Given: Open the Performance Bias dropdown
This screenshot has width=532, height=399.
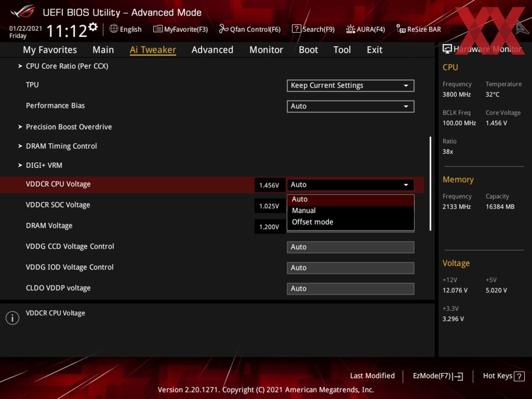Looking at the screenshot, I should 350,106.
